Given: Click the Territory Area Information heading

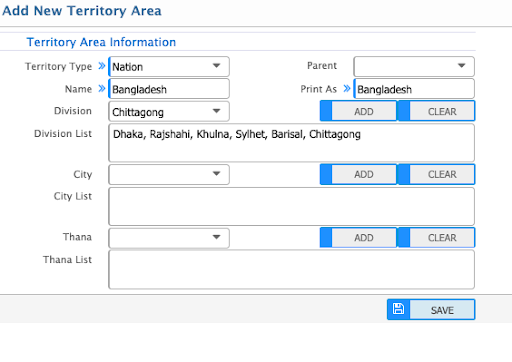Looking at the screenshot, I should point(101,42).
